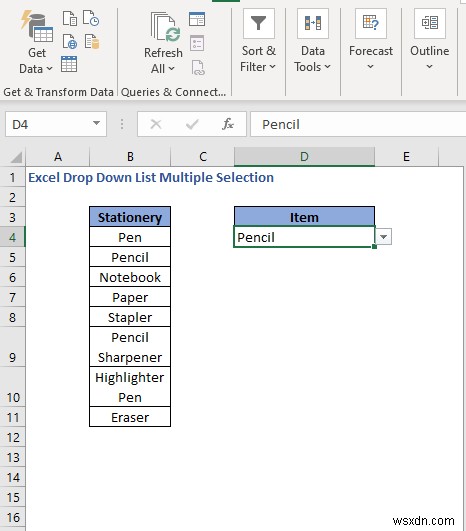This screenshot has width=466, height=531.
Task: Click the Item header cell
Action: tap(304, 217)
